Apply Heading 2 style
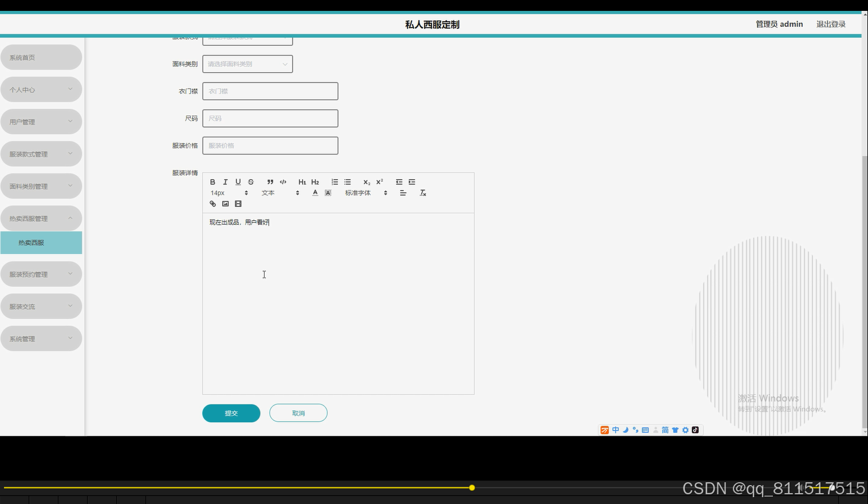 [x=315, y=182]
